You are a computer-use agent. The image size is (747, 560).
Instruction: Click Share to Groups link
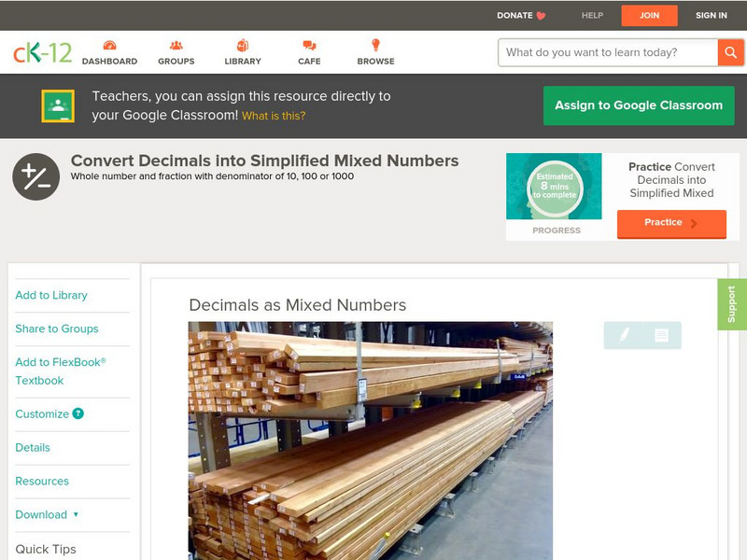tap(57, 329)
